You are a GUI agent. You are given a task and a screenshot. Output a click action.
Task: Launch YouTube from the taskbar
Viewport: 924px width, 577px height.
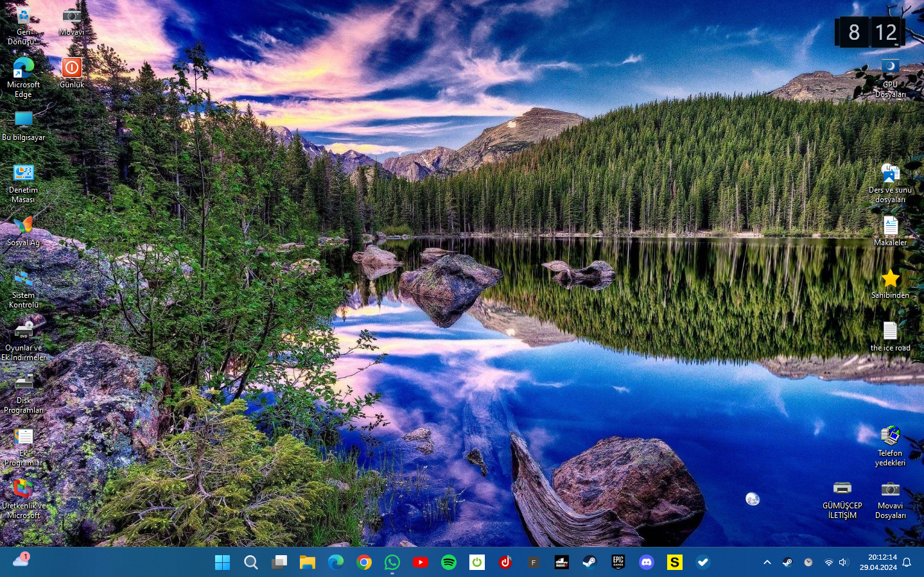coord(420,562)
